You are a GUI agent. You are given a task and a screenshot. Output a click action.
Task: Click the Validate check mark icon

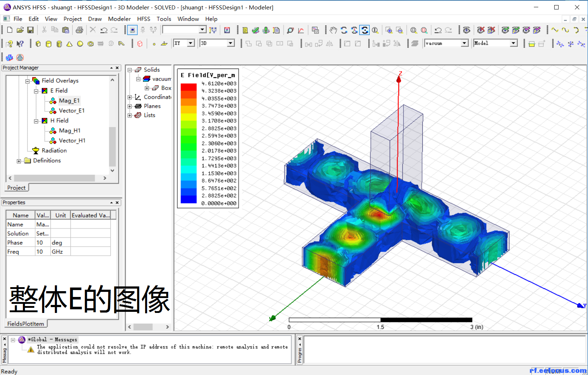255,30
